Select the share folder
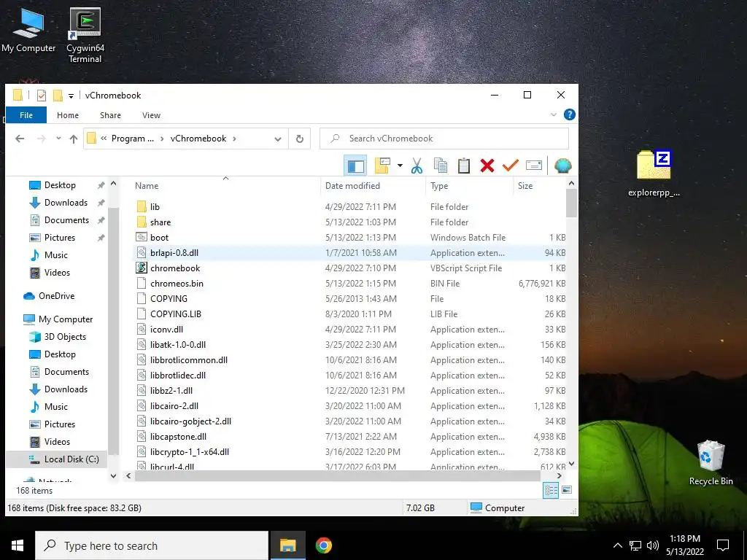The image size is (747, 560). coord(160,222)
